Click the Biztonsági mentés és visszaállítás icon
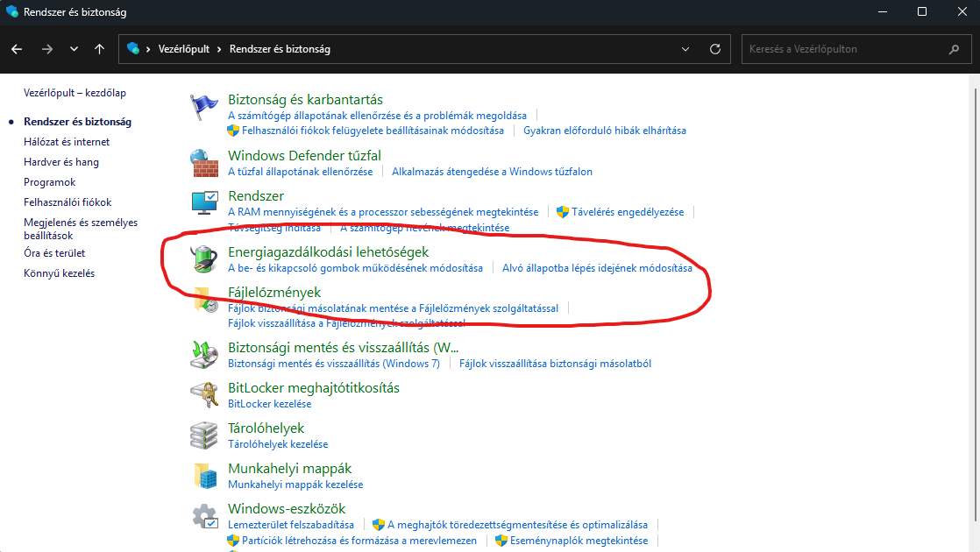980x552 pixels. coord(204,354)
